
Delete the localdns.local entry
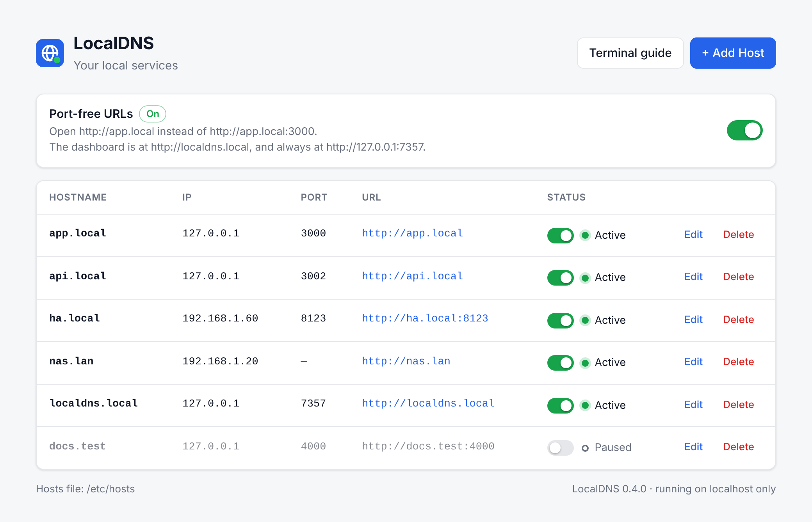738,405
